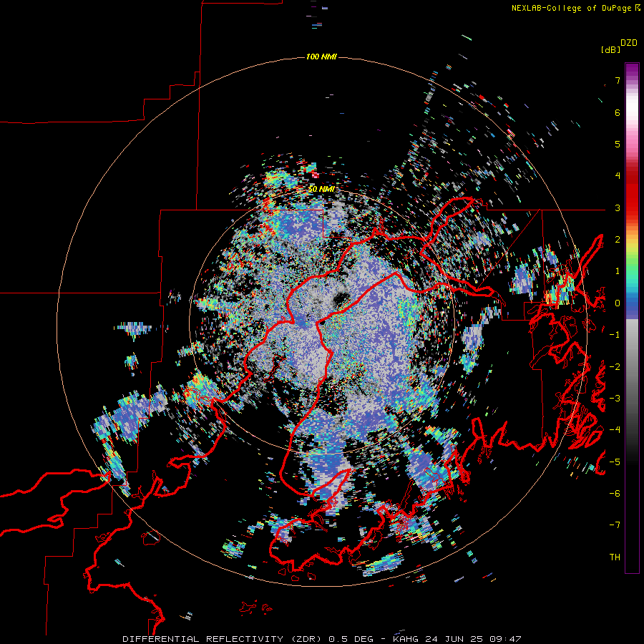Select the scale value 6 on legend

tap(618, 113)
